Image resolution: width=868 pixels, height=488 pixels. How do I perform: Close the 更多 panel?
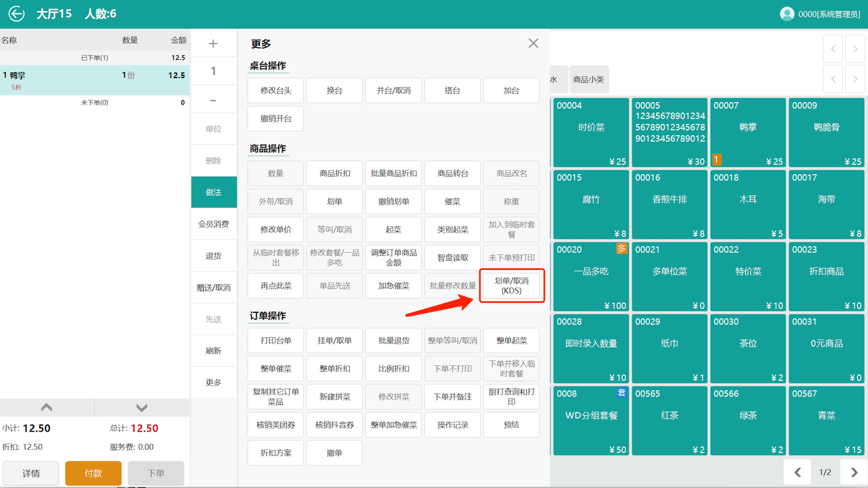tap(533, 44)
